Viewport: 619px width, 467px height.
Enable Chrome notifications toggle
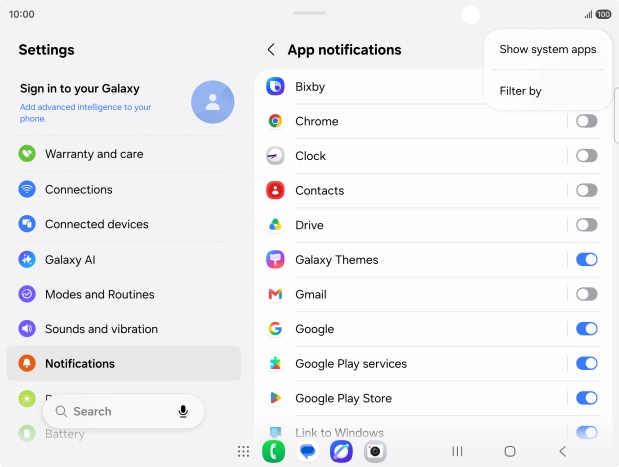point(587,121)
